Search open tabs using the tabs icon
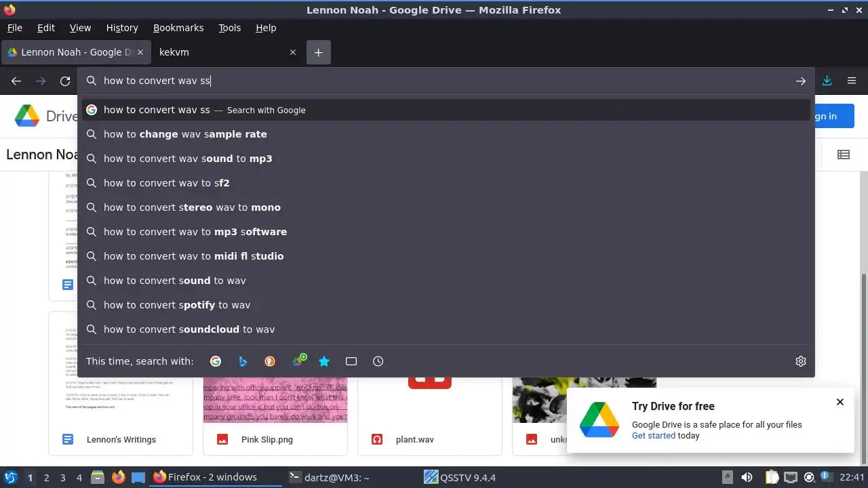The height and width of the screenshot is (488, 868). [x=351, y=361]
